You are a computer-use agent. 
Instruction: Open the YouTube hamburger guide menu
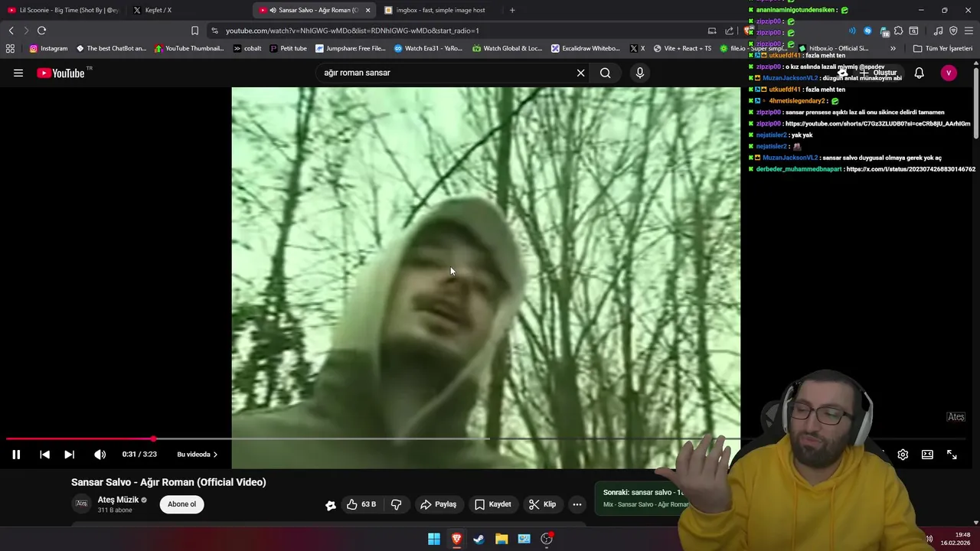pos(18,73)
